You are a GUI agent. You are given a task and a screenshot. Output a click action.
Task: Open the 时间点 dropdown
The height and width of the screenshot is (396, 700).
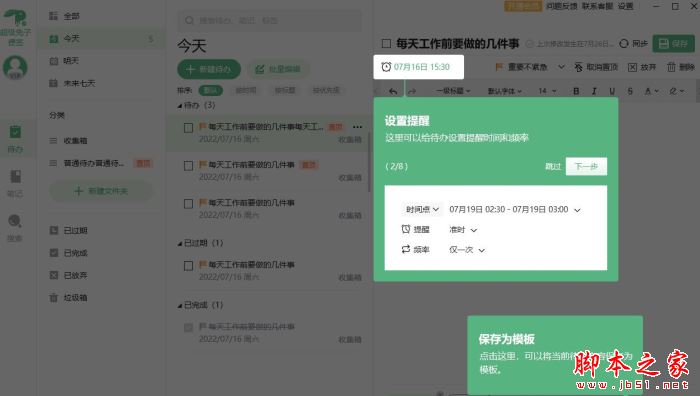(422, 209)
